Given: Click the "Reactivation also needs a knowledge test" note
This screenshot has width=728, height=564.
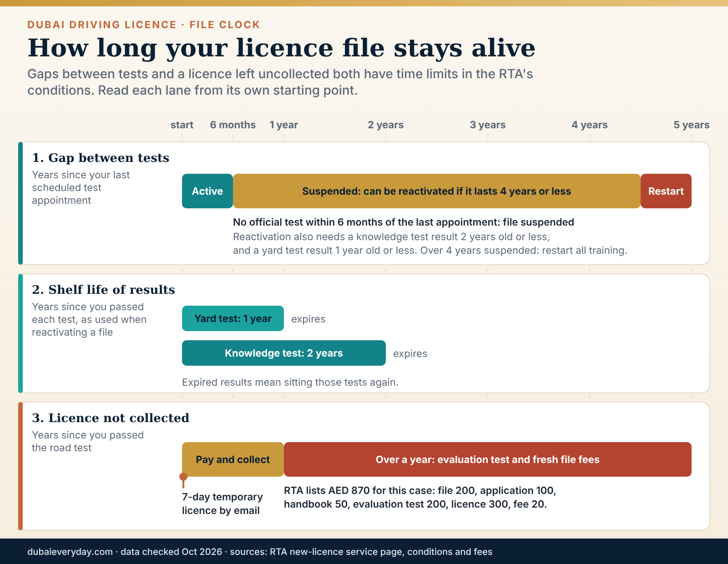Looking at the screenshot, I should pyautogui.click(x=430, y=243).
